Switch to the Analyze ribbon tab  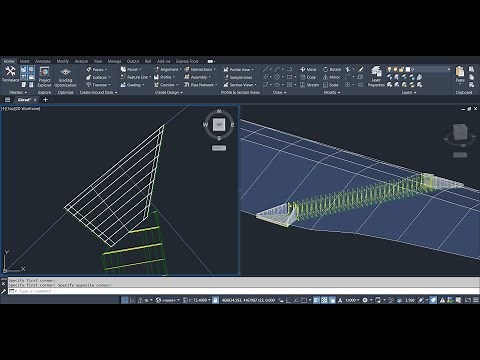coord(81,61)
